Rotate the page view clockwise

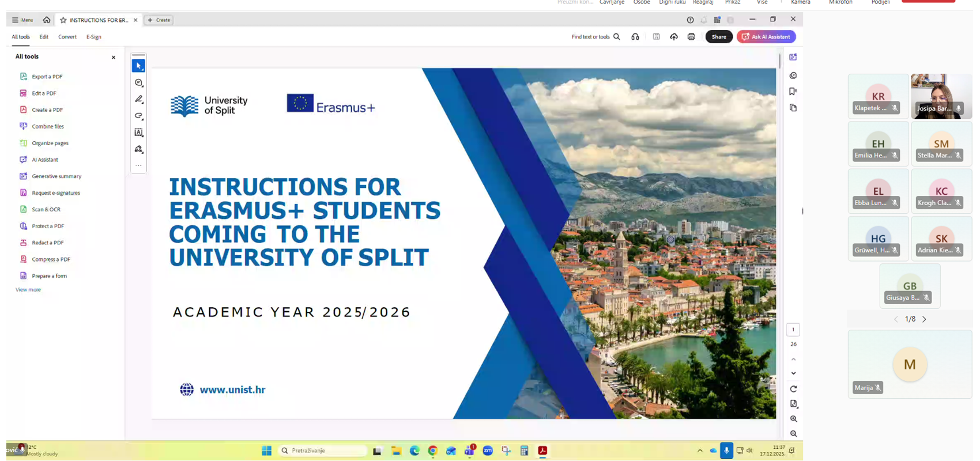(x=793, y=389)
